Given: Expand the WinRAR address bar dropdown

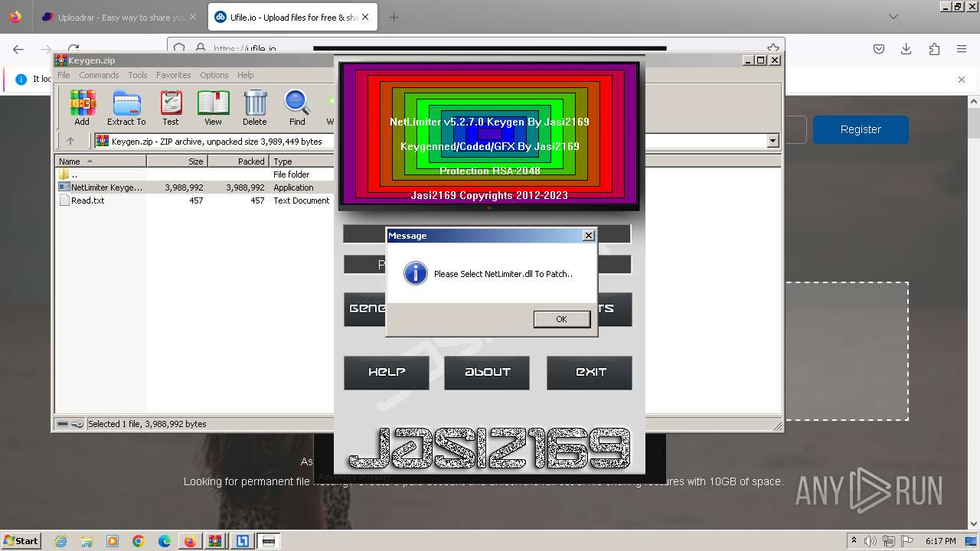Looking at the screenshot, I should click(773, 141).
